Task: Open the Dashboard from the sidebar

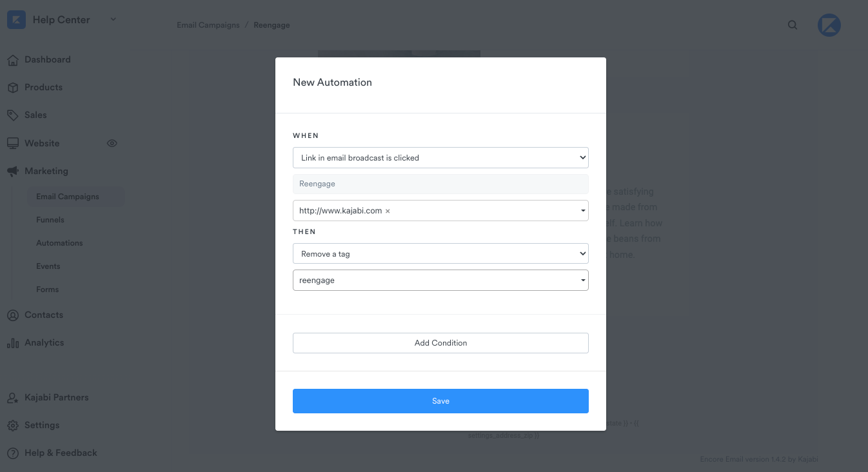Action: 47,59
